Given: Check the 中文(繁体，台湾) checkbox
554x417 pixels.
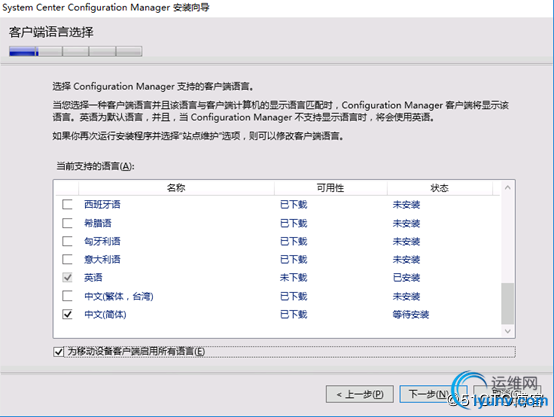Looking at the screenshot, I should tap(67, 296).
